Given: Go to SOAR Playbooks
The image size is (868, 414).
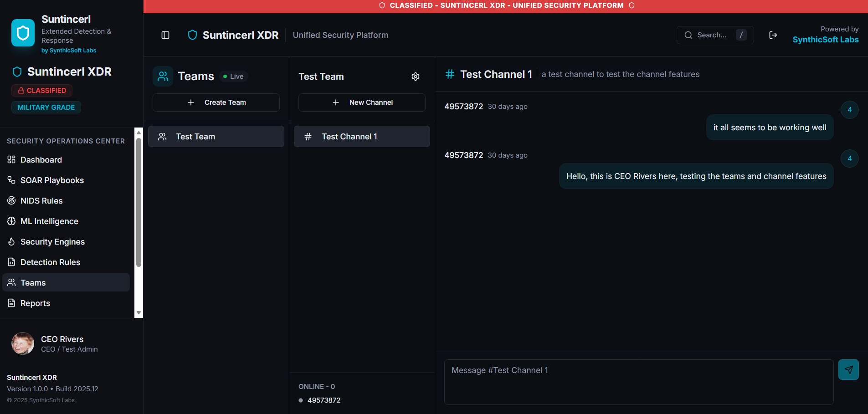Looking at the screenshot, I should [x=52, y=180].
